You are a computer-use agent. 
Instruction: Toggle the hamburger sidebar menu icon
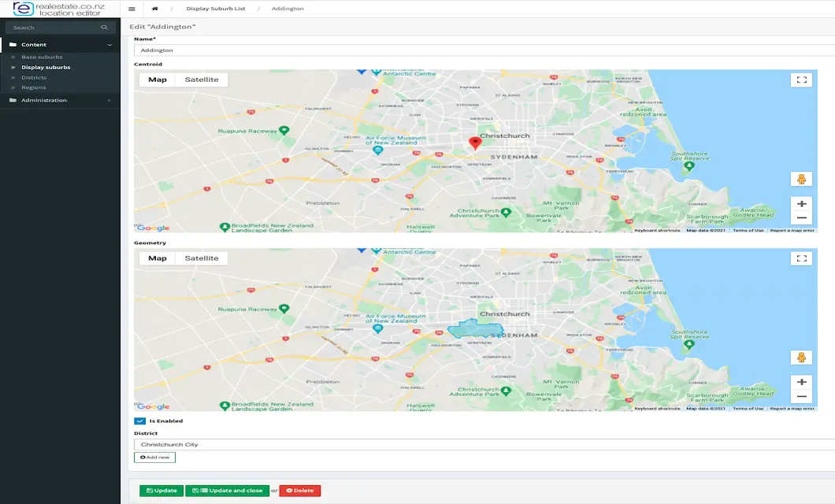point(132,9)
